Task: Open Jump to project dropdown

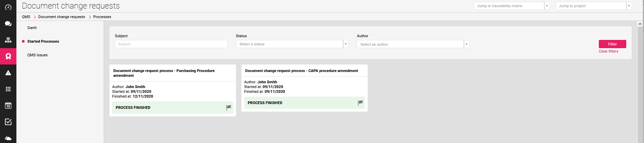Action: pyautogui.click(x=629, y=6)
